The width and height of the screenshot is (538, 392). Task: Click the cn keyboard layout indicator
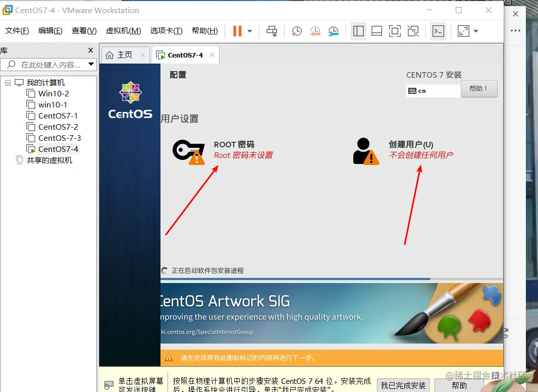pos(433,91)
